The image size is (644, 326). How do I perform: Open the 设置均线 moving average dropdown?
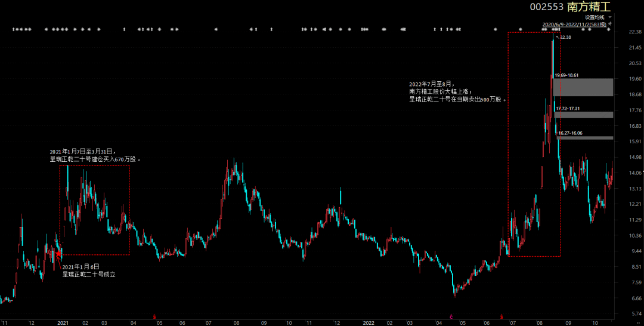click(x=597, y=17)
